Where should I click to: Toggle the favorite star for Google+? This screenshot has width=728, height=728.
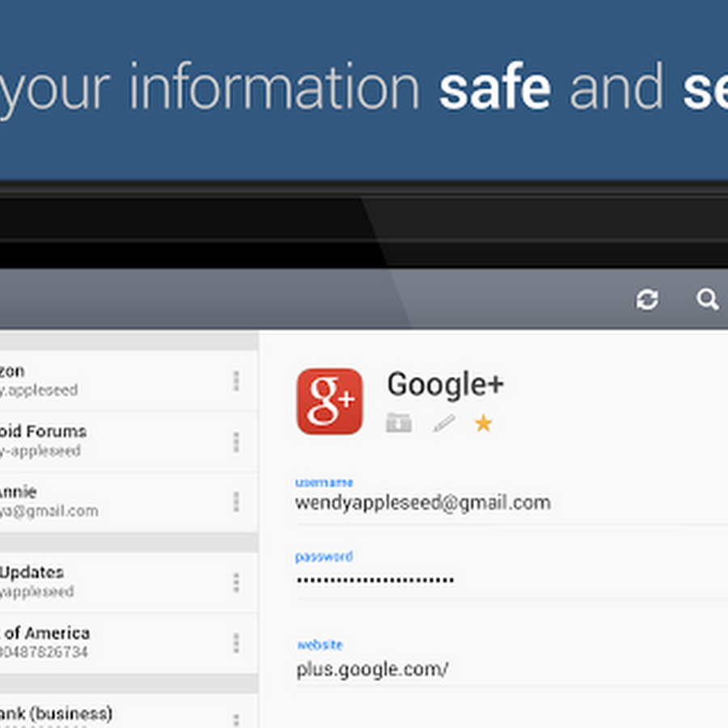[x=483, y=422]
